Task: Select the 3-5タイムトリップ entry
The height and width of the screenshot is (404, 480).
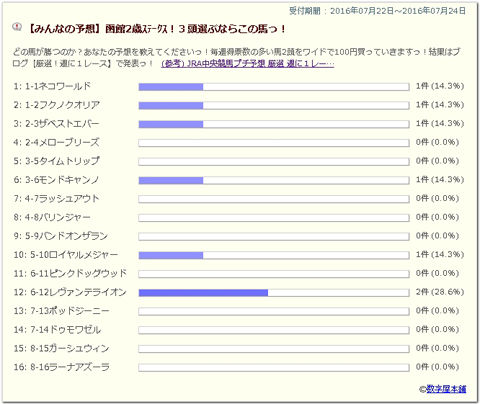Action: click(57, 161)
